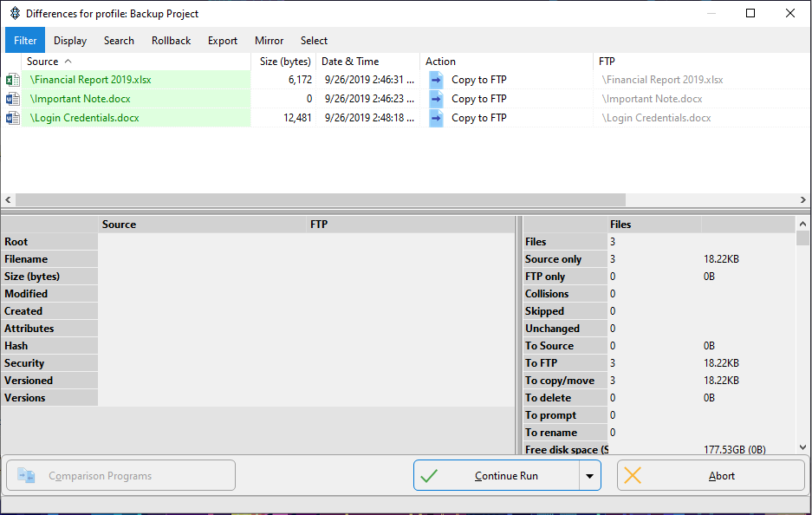Click the copy arrow icon for Important Note row
812x515 pixels.
pos(436,99)
